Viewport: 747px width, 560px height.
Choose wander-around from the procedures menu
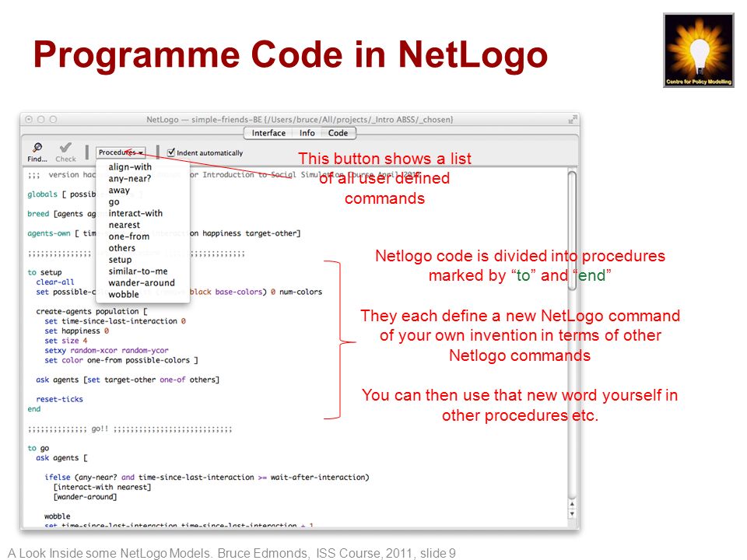[142, 283]
